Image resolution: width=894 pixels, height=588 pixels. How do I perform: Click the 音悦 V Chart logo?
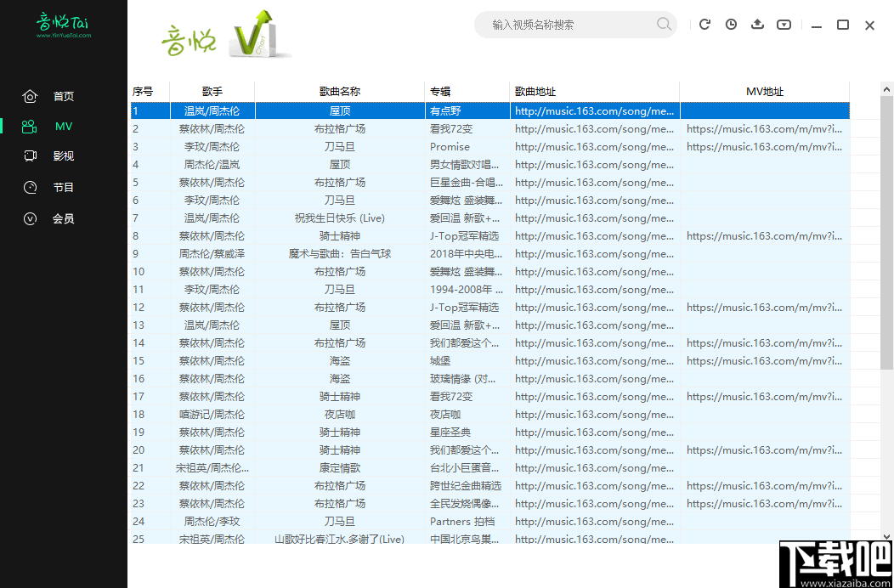pos(225,36)
